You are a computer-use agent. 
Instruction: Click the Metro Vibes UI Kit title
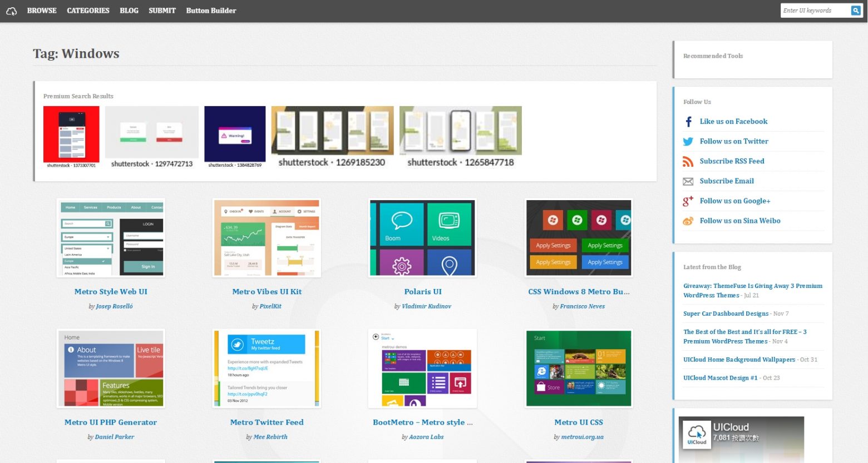(x=267, y=292)
